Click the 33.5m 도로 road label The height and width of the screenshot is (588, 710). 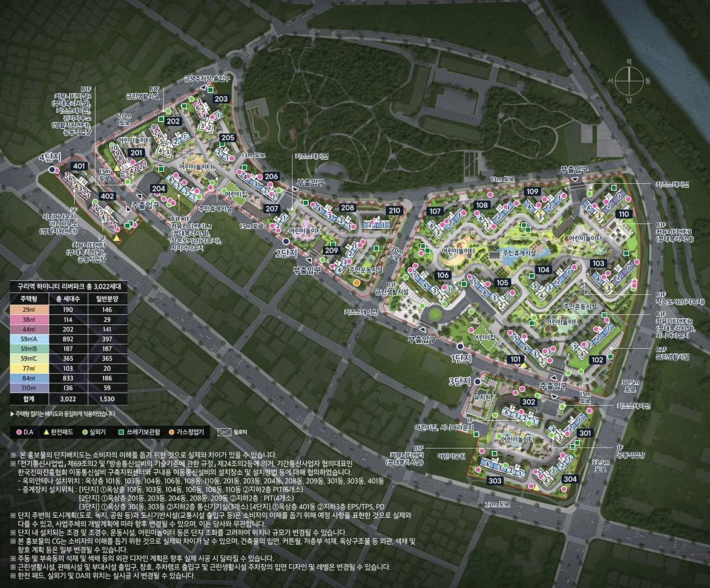600,466
